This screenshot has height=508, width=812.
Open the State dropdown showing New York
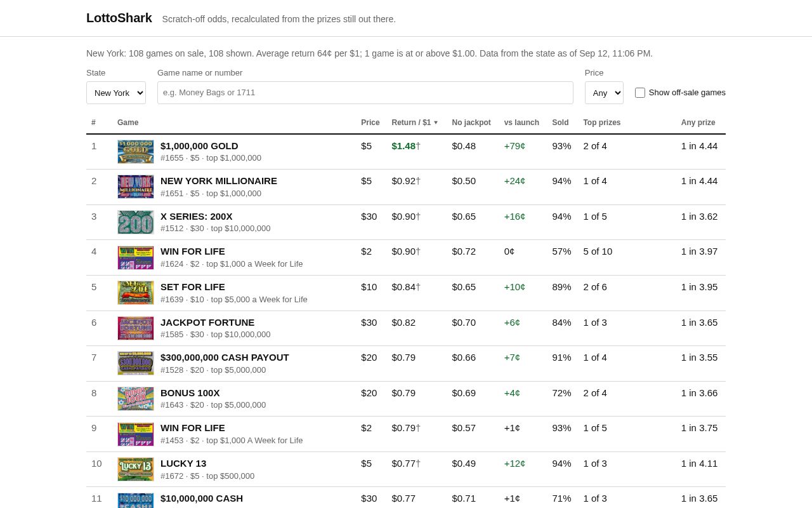coord(116,93)
